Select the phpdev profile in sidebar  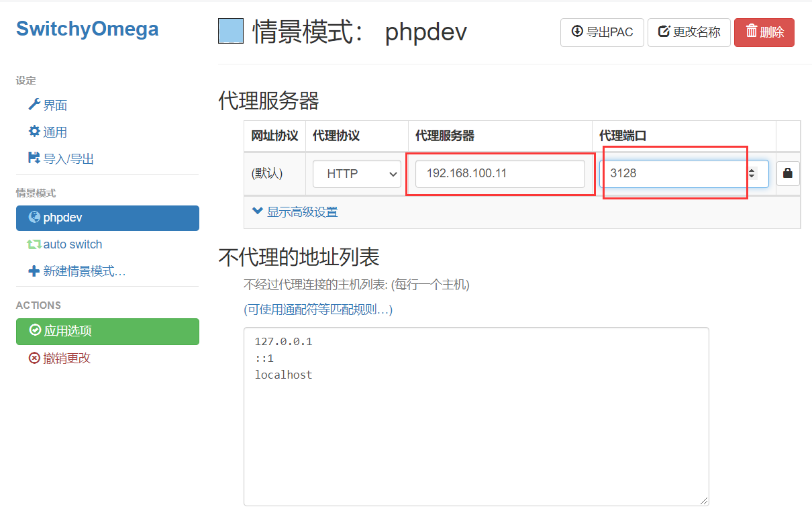tap(107, 218)
